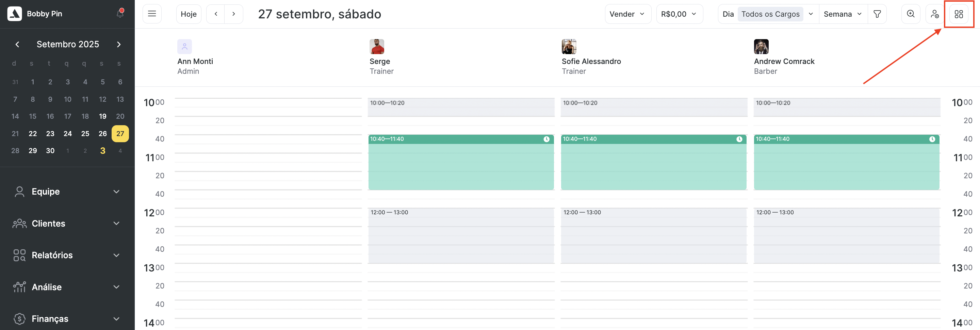Open the grid widgets icon
This screenshot has height=330, width=980.
(958, 14)
